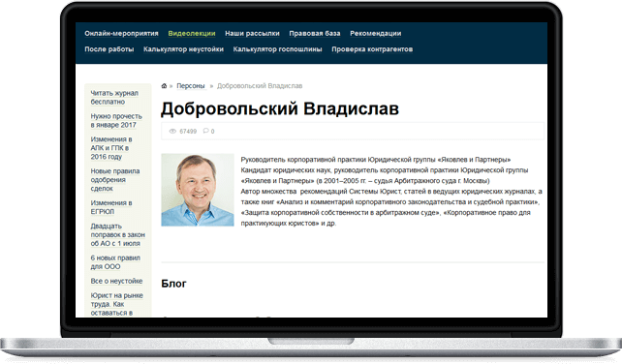Click the home icon in breadcrumbs
622x364 pixels.
(164, 85)
